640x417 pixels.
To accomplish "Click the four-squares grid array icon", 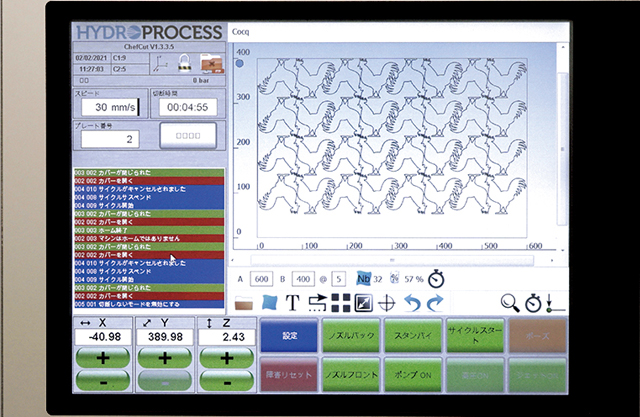I will click(340, 302).
